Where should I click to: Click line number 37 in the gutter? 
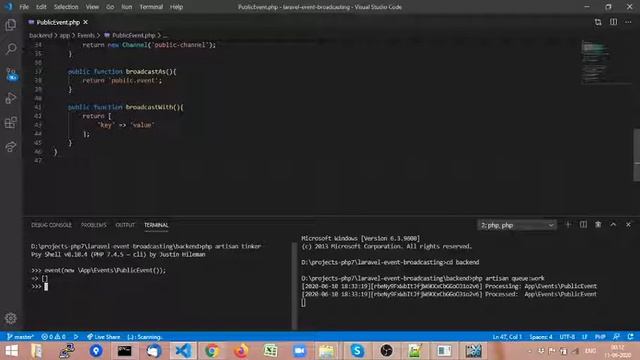pos(38,71)
